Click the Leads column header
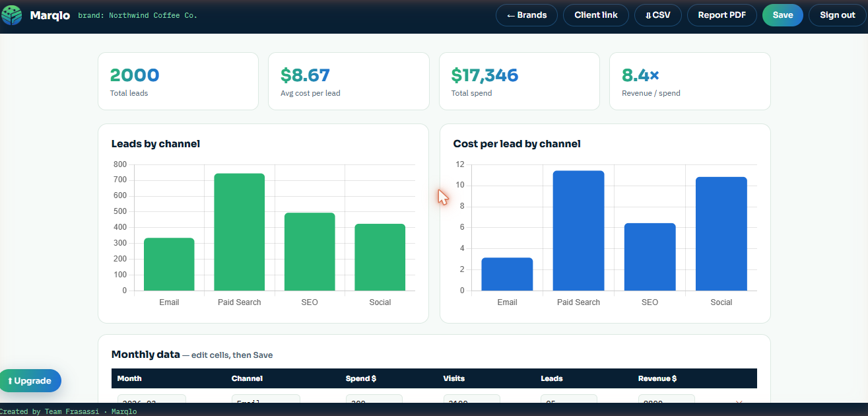This screenshot has width=868, height=416. pos(552,378)
